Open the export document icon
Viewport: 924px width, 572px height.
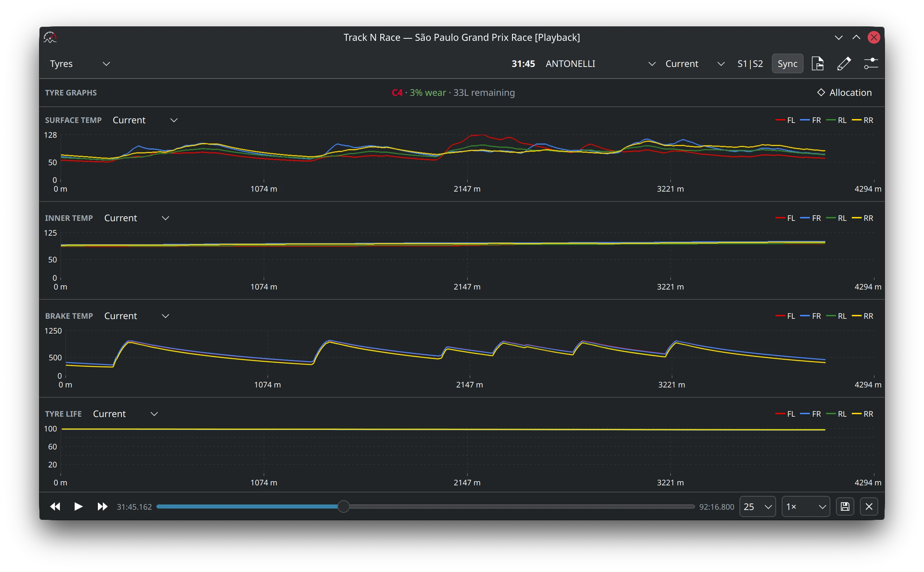click(817, 63)
